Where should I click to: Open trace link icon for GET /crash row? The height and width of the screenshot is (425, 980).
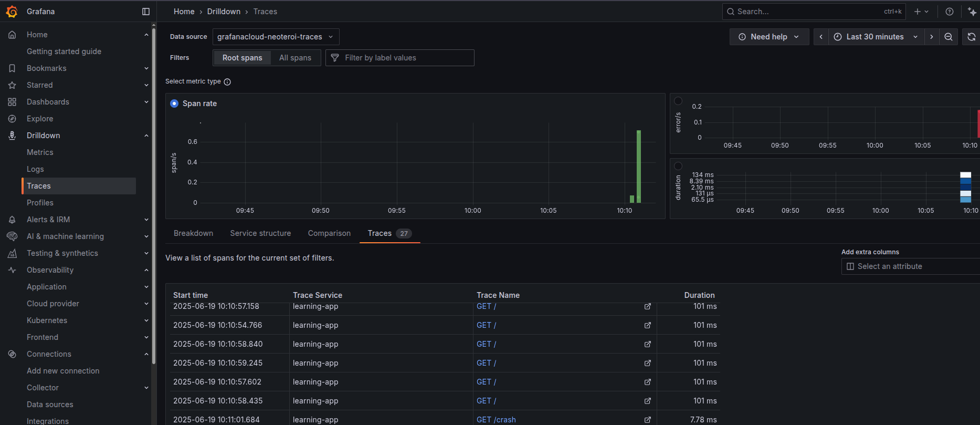648,420
